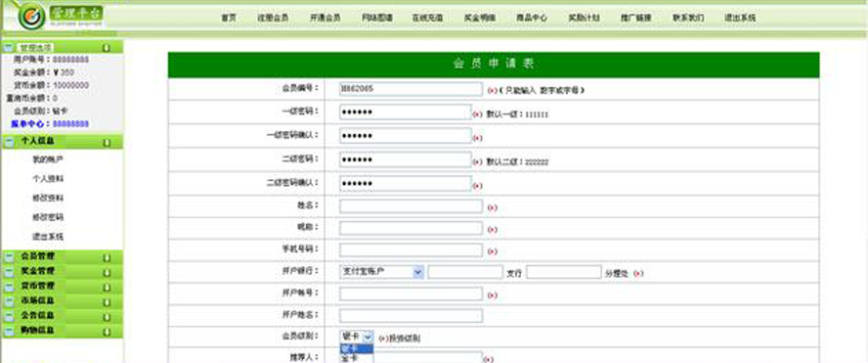Image resolution: width=868 pixels, height=363 pixels.
Task: Collapse the 个人信息 section arrow
Action: [x=107, y=143]
